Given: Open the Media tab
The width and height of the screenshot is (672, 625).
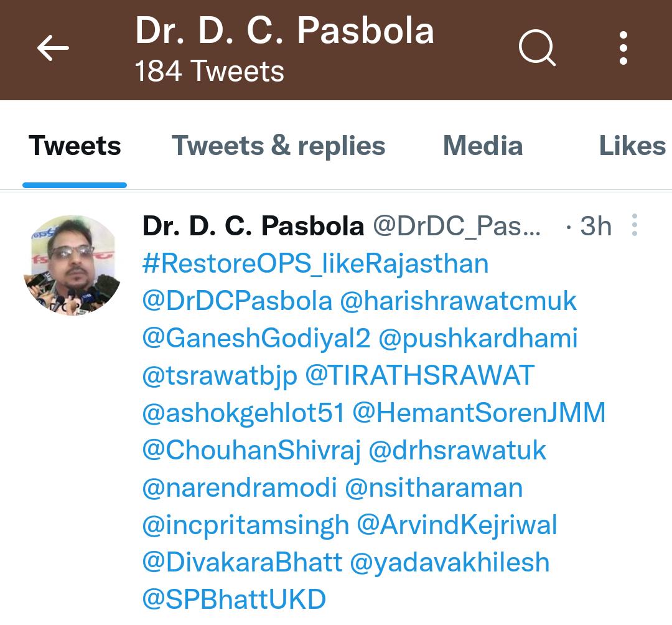Looking at the screenshot, I should [x=483, y=146].
